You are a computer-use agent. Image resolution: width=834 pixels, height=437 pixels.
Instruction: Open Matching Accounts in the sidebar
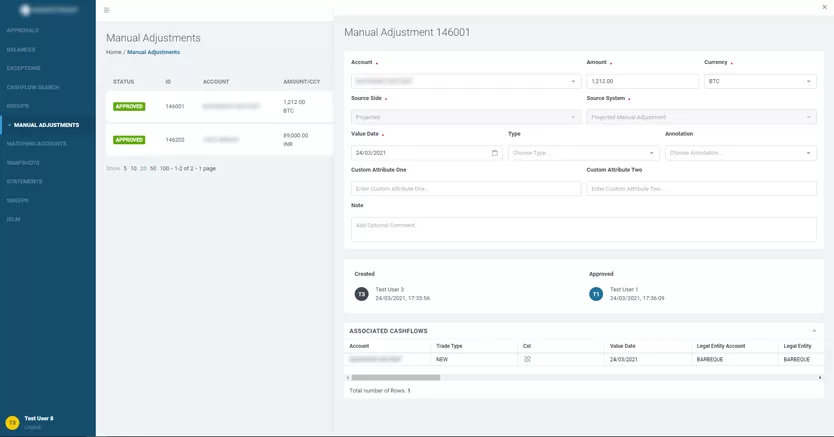tap(37, 144)
